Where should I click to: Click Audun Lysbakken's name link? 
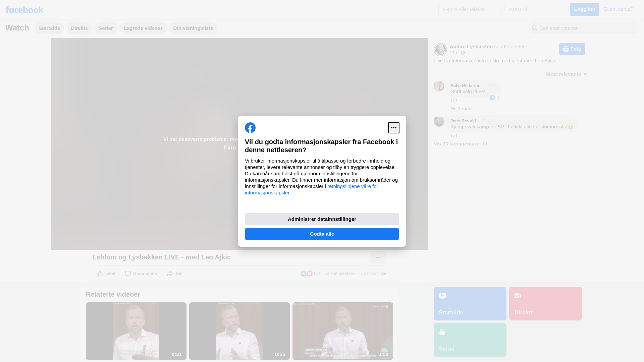471,47
